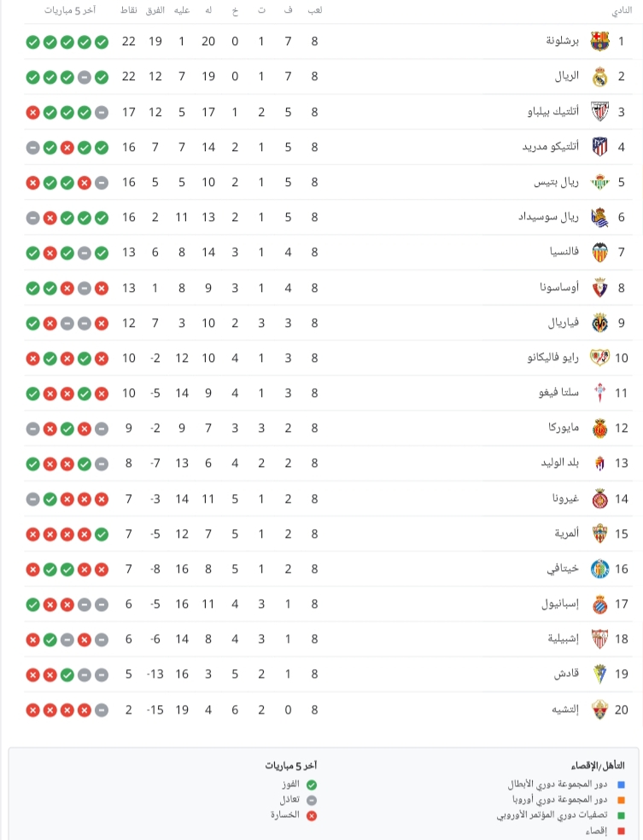
Task: Click the نقاط points column header
Action: [129, 10]
